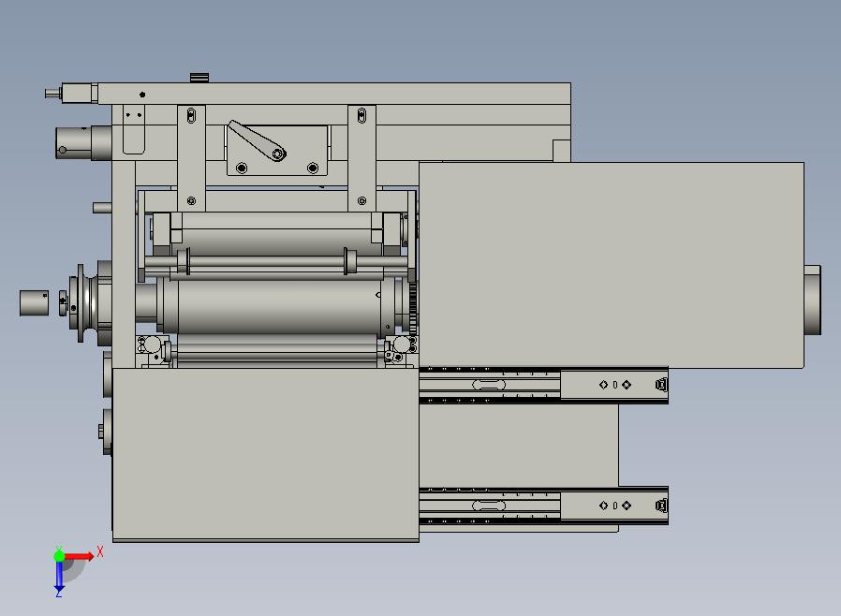Select the green Y axis ball of triad
Image resolution: width=841 pixels, height=616 pixels.
click(59, 555)
